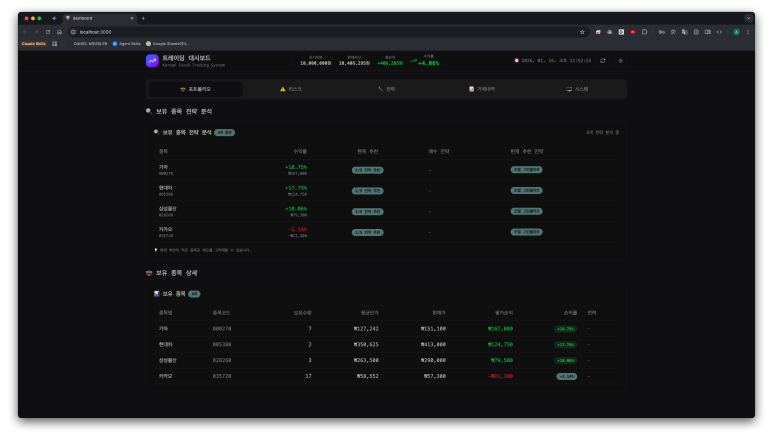
Task: Open the Chrome profile avatar menu
Action: 737,32
